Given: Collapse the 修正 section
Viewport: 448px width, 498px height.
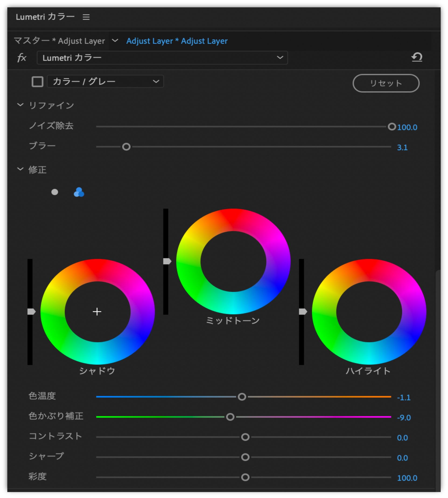Looking at the screenshot, I should (20, 169).
